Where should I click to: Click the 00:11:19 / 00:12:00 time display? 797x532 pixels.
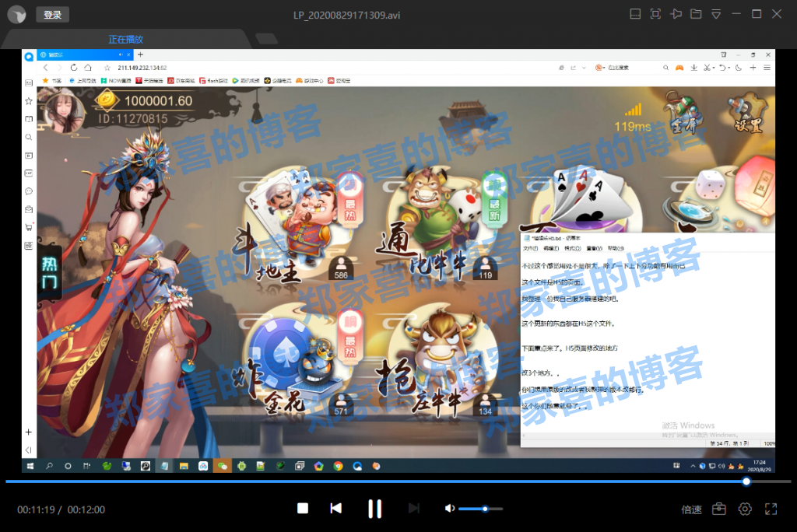coord(61,509)
